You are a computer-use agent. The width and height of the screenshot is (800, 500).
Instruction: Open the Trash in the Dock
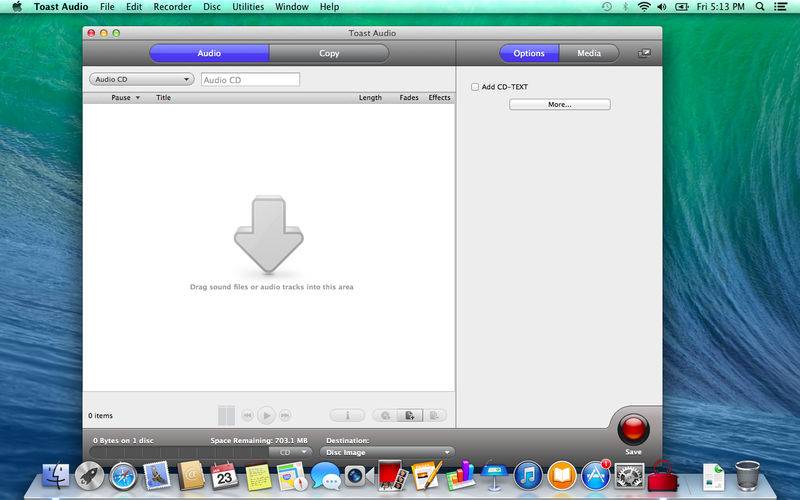(747, 476)
